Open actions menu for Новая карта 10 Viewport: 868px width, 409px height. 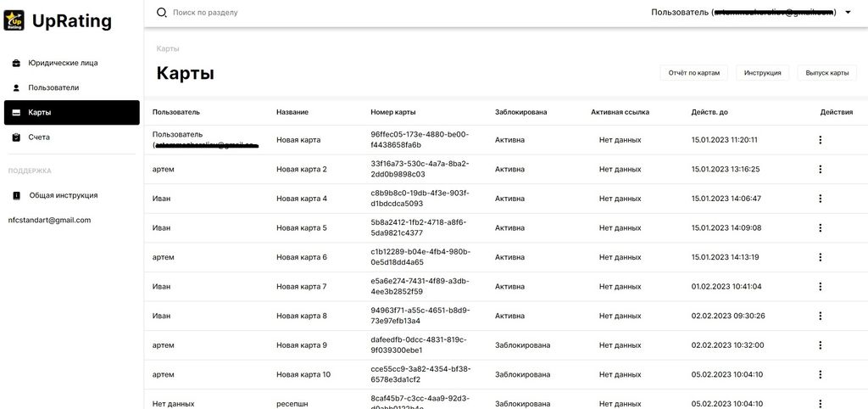point(820,375)
